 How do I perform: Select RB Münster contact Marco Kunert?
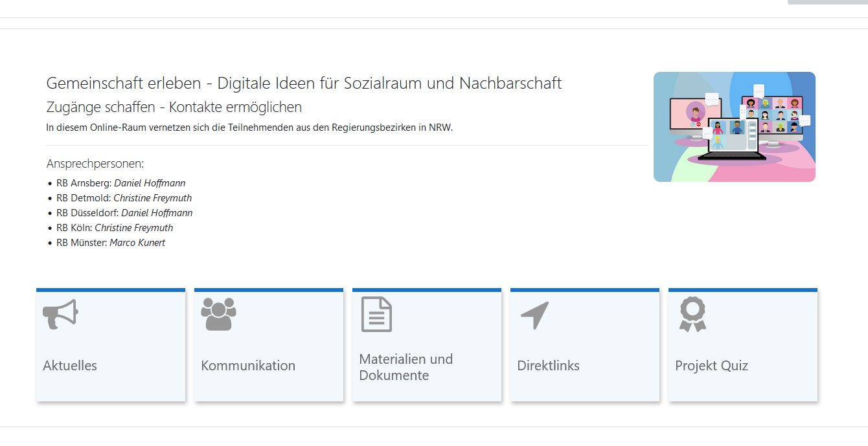[137, 243]
